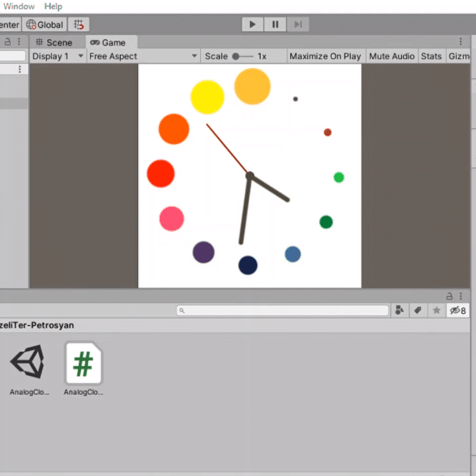The image size is (476, 476).
Task: Click the favorites star icon in Project panel
Action: click(x=436, y=311)
